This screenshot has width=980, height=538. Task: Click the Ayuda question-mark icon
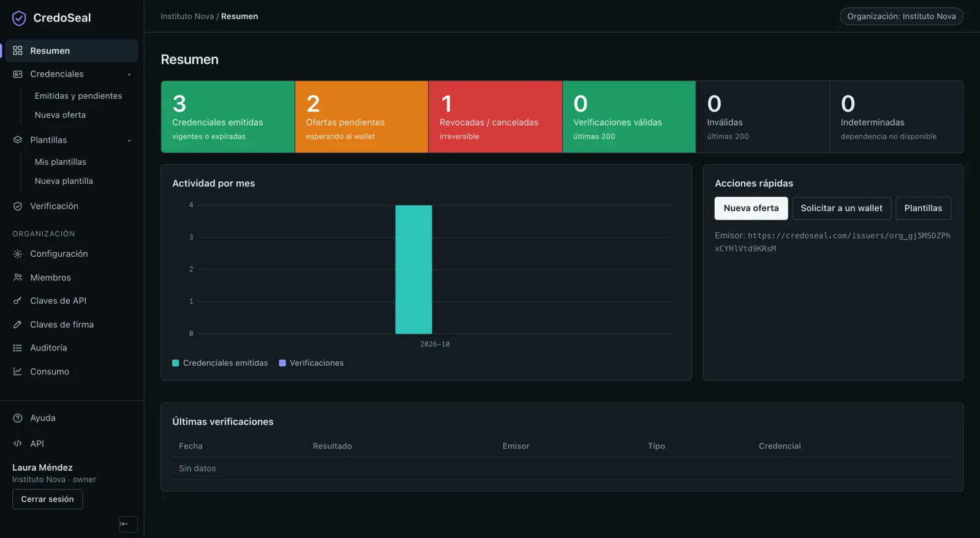click(x=18, y=418)
